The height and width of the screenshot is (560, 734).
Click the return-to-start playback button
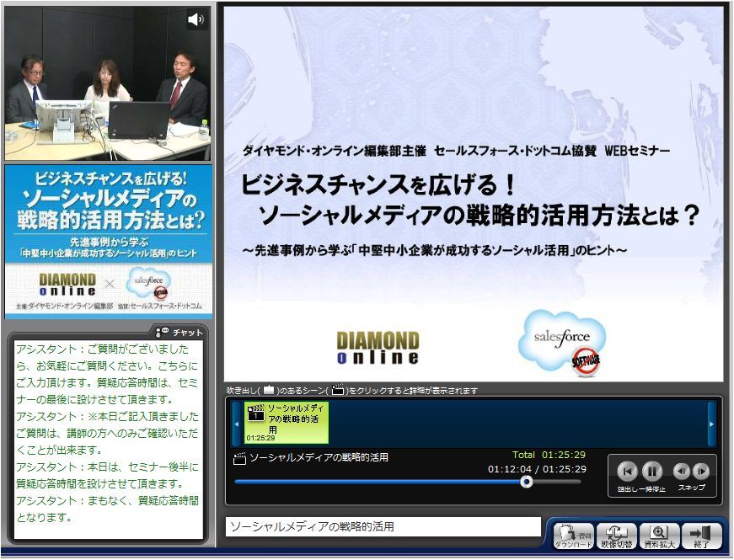627,471
